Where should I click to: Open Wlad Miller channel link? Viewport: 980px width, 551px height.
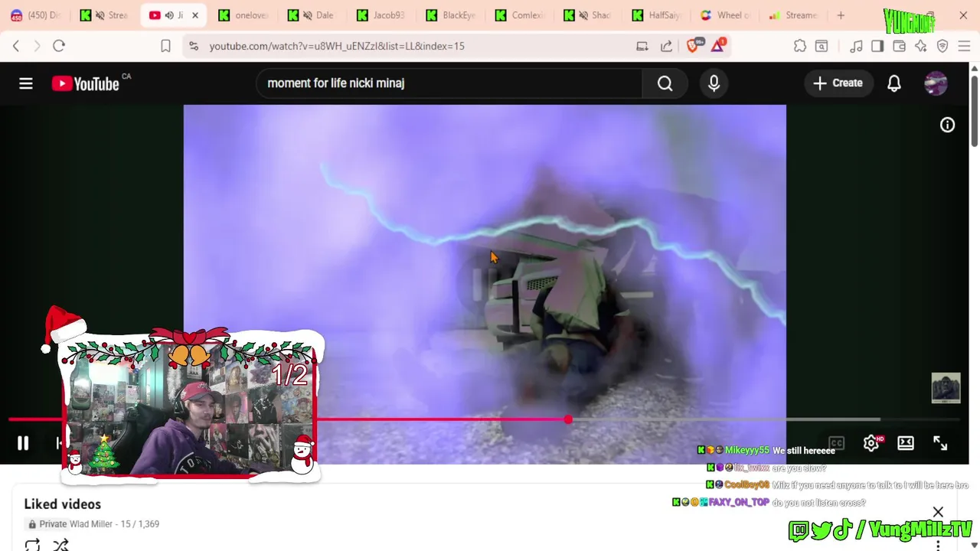(91, 524)
